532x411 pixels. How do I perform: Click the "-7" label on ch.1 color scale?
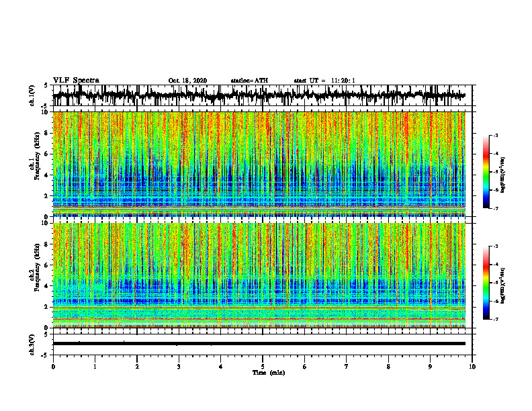click(496, 208)
